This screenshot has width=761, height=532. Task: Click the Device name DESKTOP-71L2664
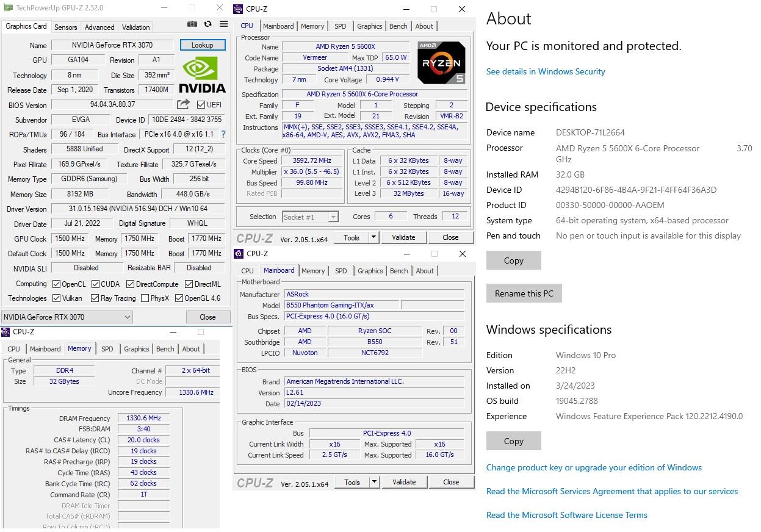coord(590,132)
